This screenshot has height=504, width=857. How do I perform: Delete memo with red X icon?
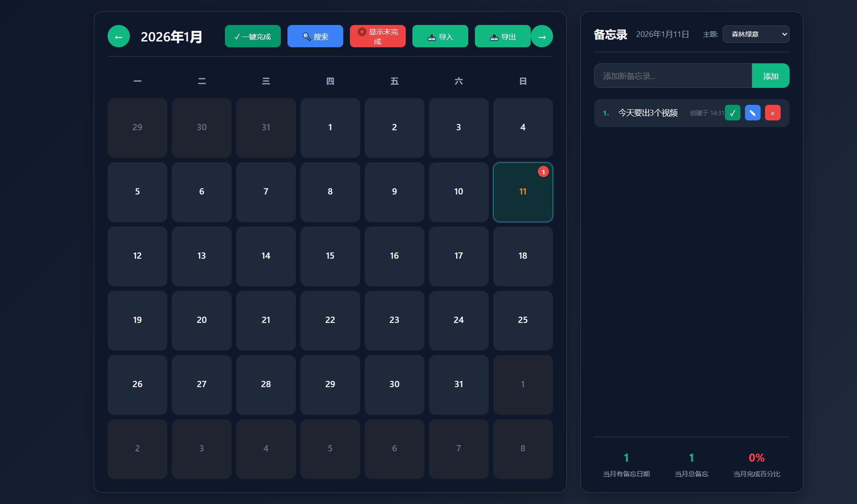(773, 113)
